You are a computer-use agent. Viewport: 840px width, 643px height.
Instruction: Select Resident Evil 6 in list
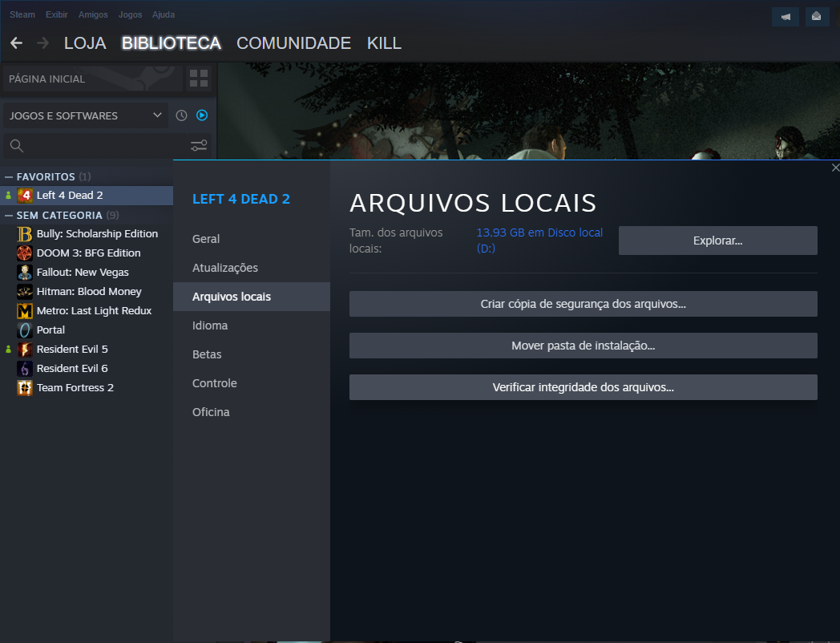(87, 369)
